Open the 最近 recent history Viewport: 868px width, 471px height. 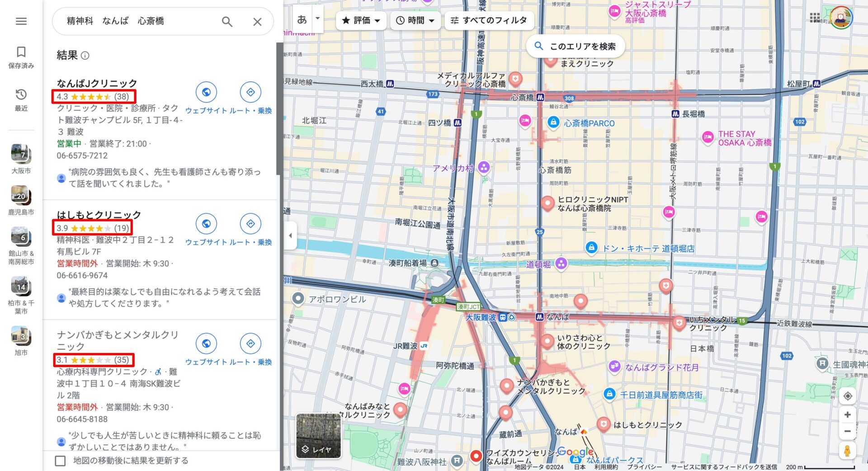click(x=21, y=100)
